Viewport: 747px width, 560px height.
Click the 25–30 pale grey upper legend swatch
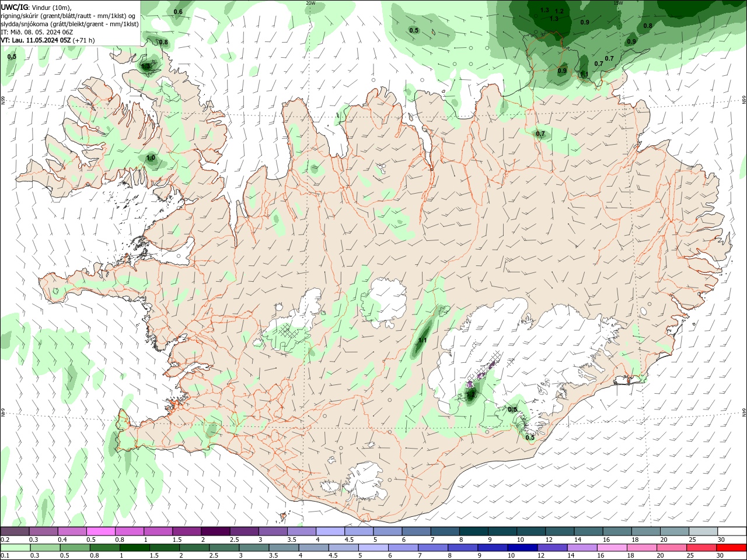(704, 531)
